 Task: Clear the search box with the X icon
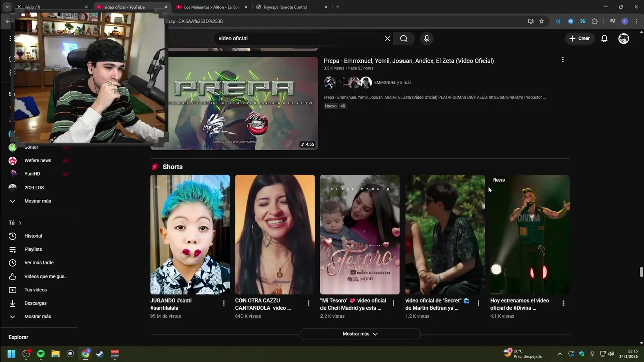(x=387, y=39)
